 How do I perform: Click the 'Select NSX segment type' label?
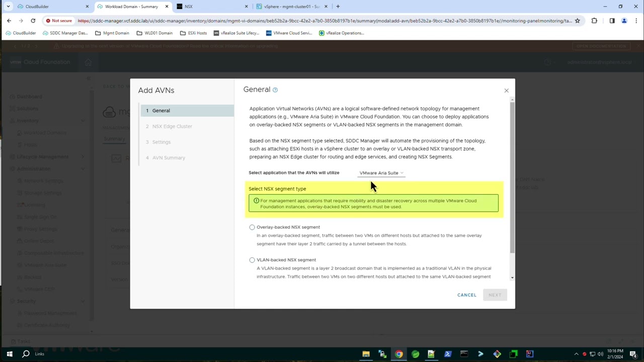(277, 189)
